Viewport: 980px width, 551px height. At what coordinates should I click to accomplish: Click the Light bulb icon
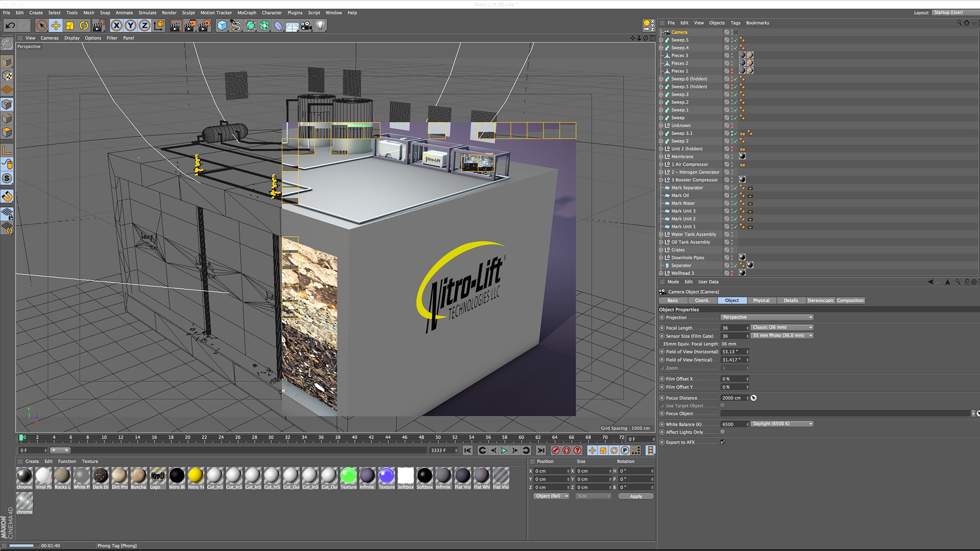(x=320, y=26)
